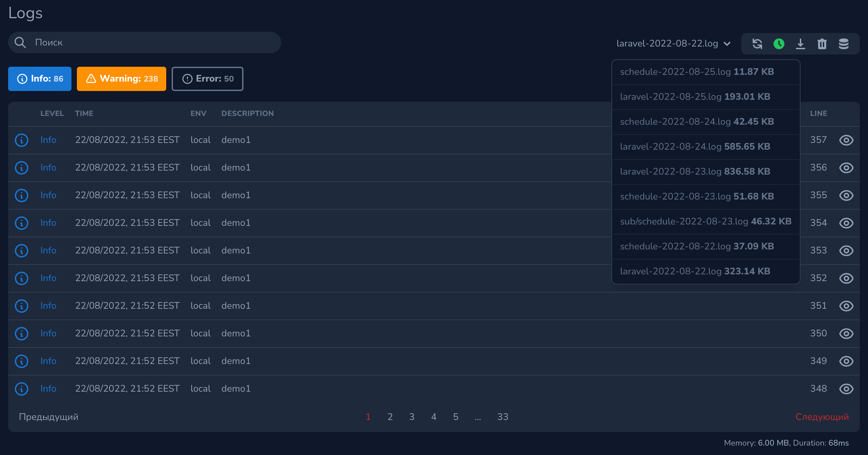Open the log file selector dropdown
868x455 pixels.
(x=678, y=43)
